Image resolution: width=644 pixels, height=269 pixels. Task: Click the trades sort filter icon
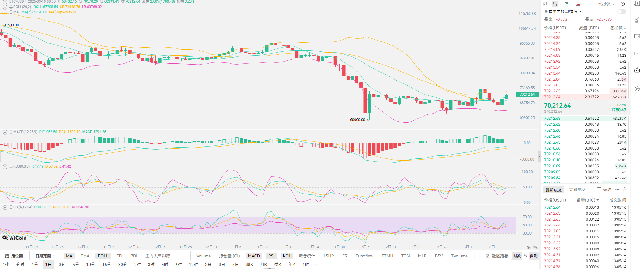click(x=617, y=189)
